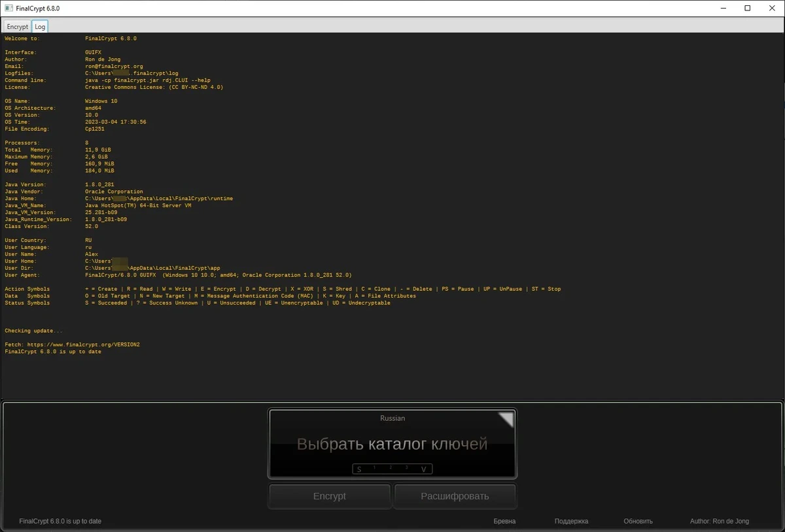Click the Data Symbols legend line
This screenshot has width=785, height=532.
click(210, 296)
